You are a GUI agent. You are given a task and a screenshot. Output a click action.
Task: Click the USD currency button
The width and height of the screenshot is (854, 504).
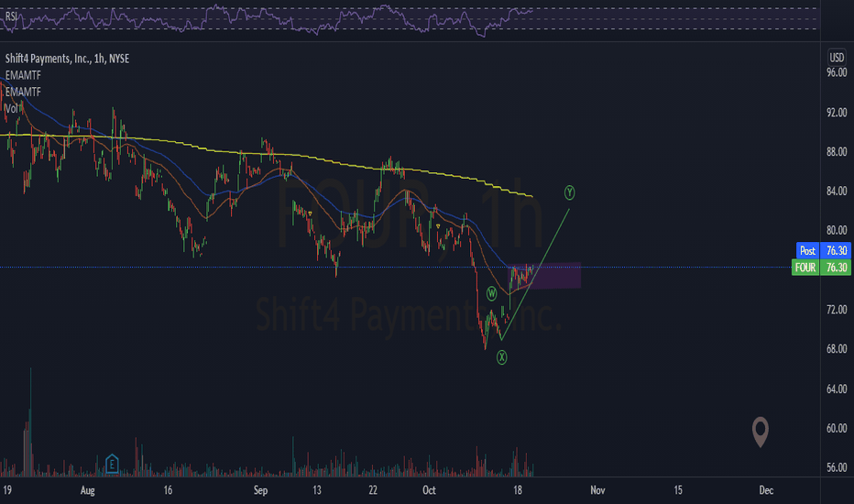click(837, 57)
